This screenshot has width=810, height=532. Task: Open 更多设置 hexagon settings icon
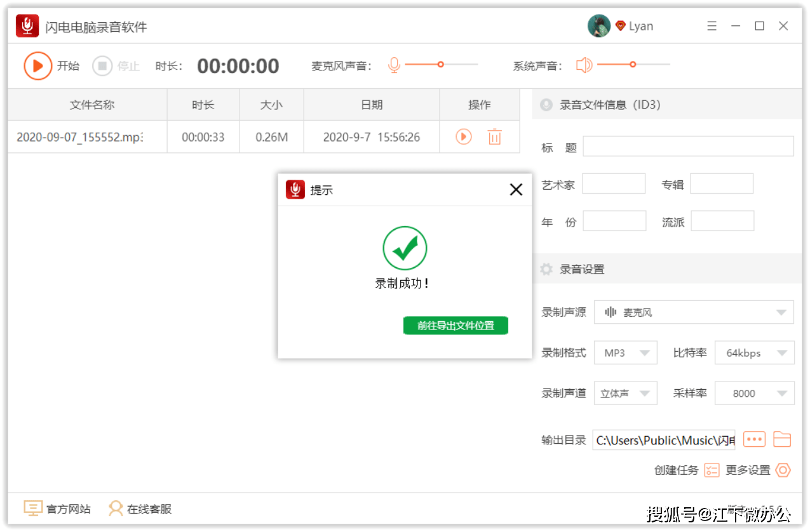point(783,470)
